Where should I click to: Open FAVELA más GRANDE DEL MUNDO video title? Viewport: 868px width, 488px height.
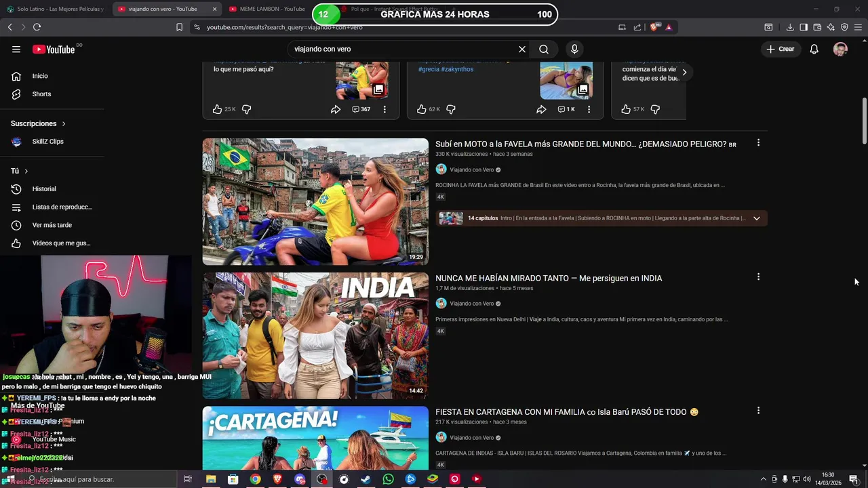(x=586, y=144)
